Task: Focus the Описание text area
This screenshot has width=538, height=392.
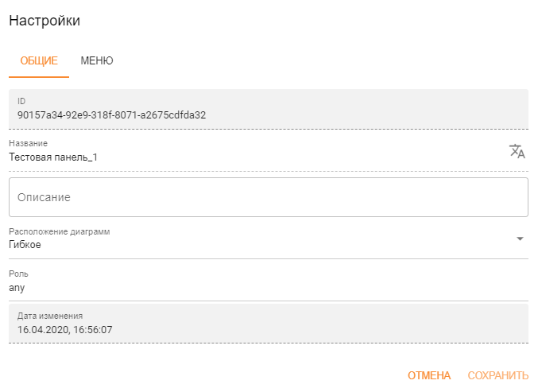Action: 269,197
